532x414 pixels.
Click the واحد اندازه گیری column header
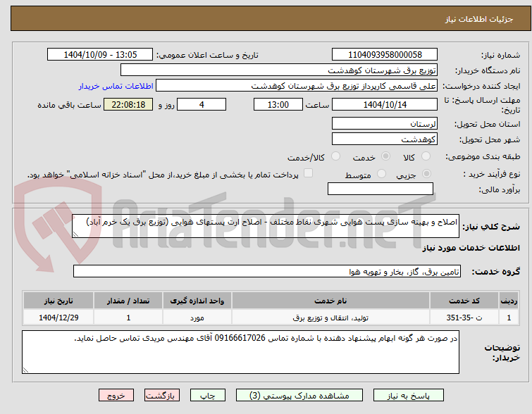197,301
